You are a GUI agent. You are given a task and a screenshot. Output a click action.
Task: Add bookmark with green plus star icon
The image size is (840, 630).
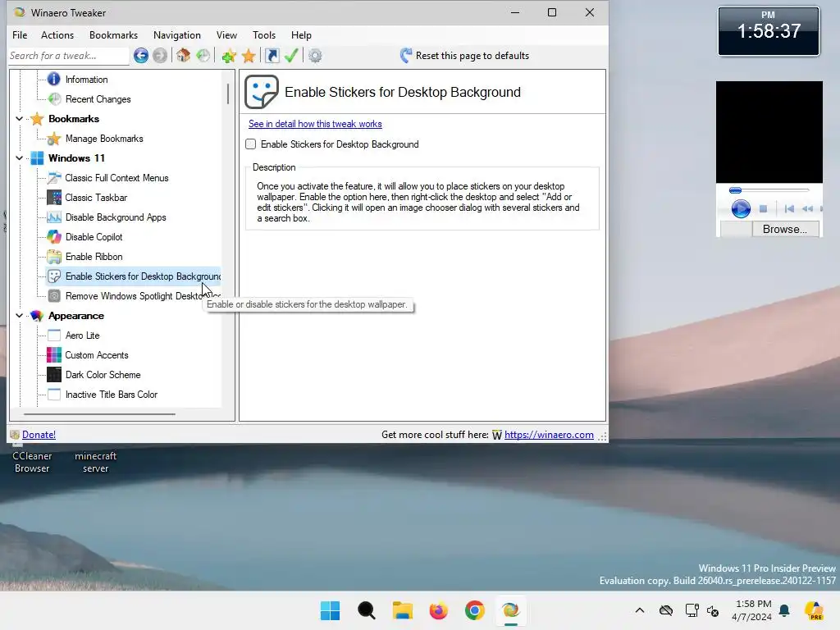[x=229, y=56]
